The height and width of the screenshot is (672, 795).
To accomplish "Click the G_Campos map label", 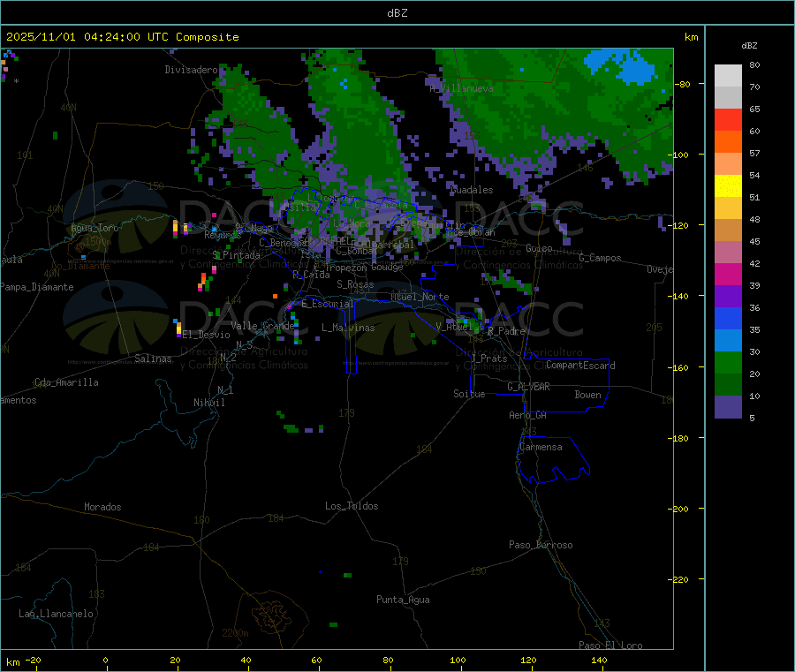I will coord(601,259).
